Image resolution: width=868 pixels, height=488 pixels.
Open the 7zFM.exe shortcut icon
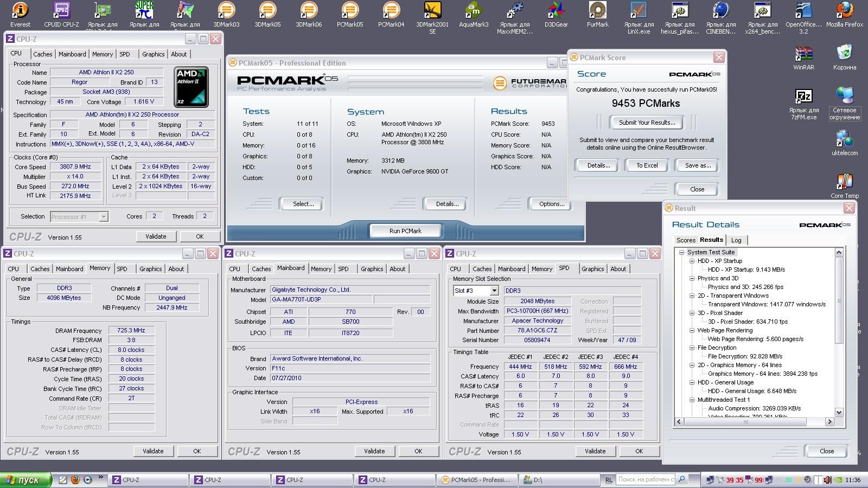click(803, 105)
